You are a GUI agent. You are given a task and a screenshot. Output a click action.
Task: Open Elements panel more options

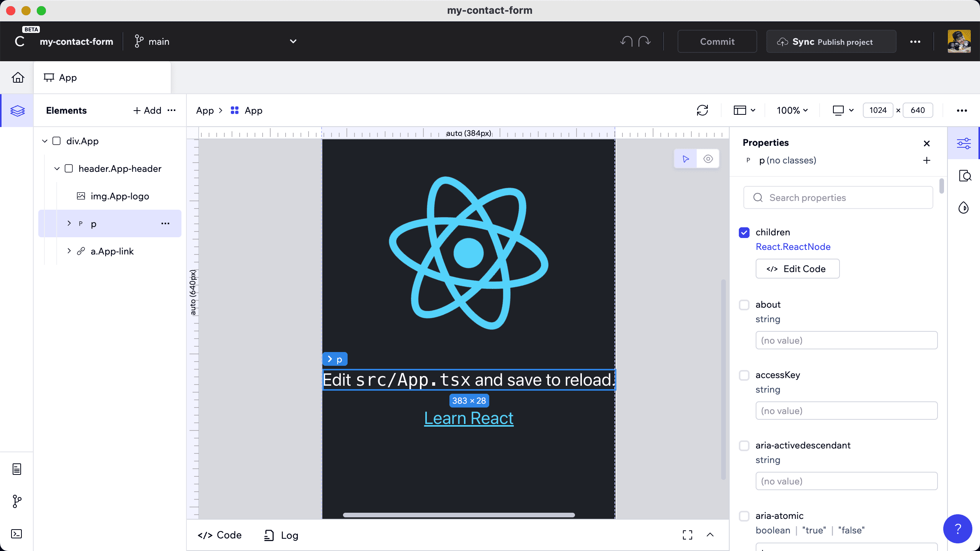[171, 110]
